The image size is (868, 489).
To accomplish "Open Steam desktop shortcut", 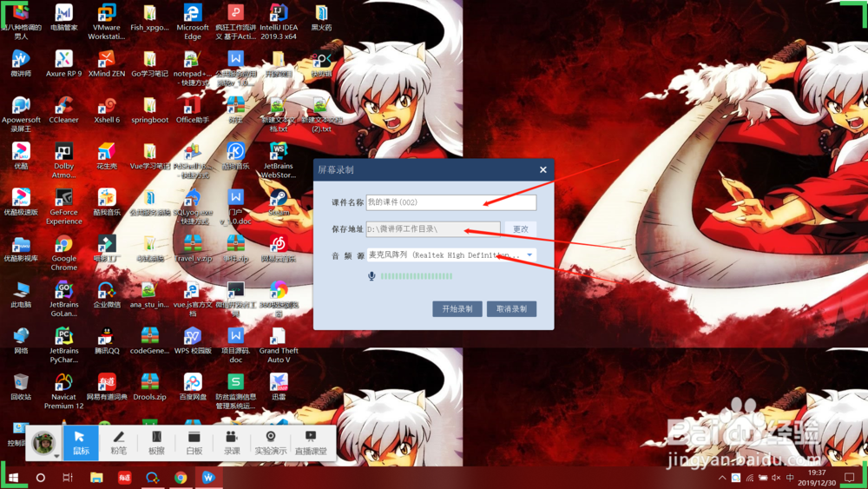I will click(279, 202).
